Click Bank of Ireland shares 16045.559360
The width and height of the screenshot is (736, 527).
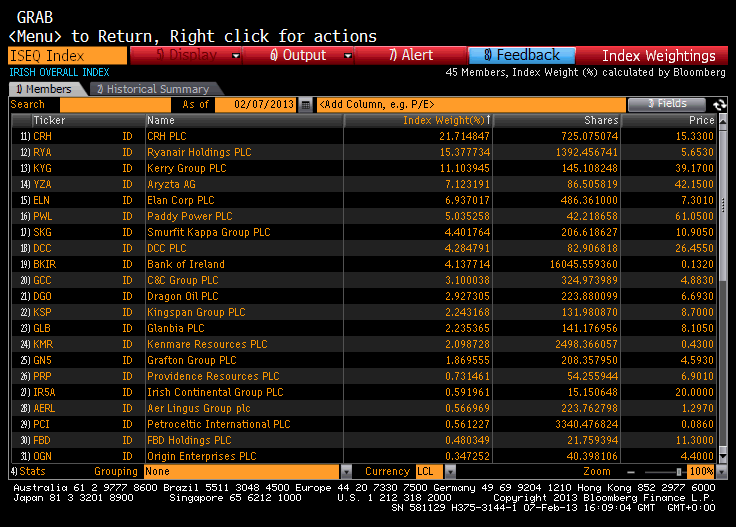pyautogui.click(x=583, y=264)
